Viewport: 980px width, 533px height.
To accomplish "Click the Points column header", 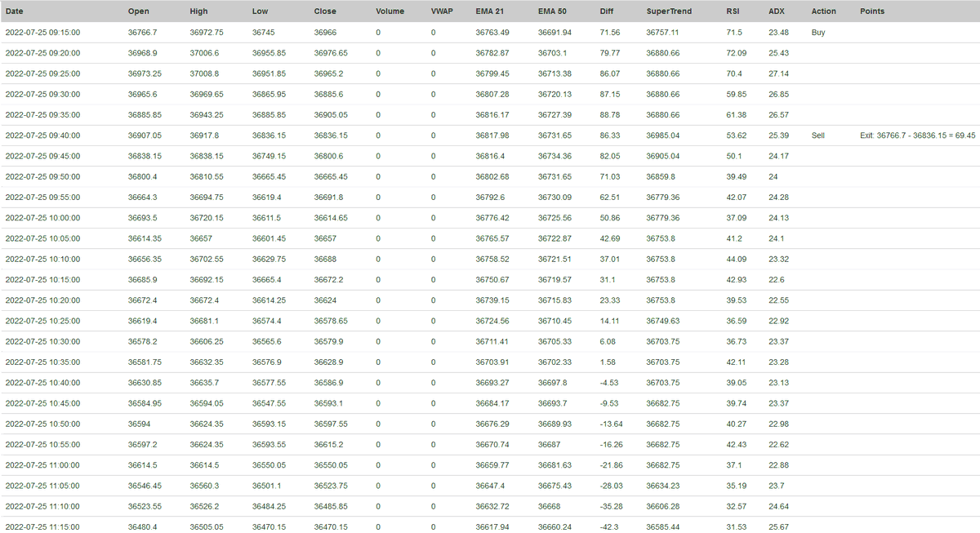I will 872,11.
